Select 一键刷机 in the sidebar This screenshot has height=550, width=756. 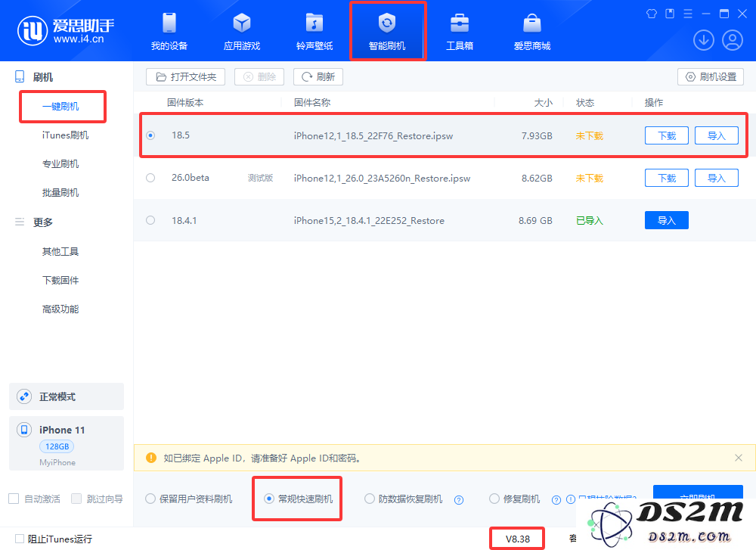tap(60, 106)
